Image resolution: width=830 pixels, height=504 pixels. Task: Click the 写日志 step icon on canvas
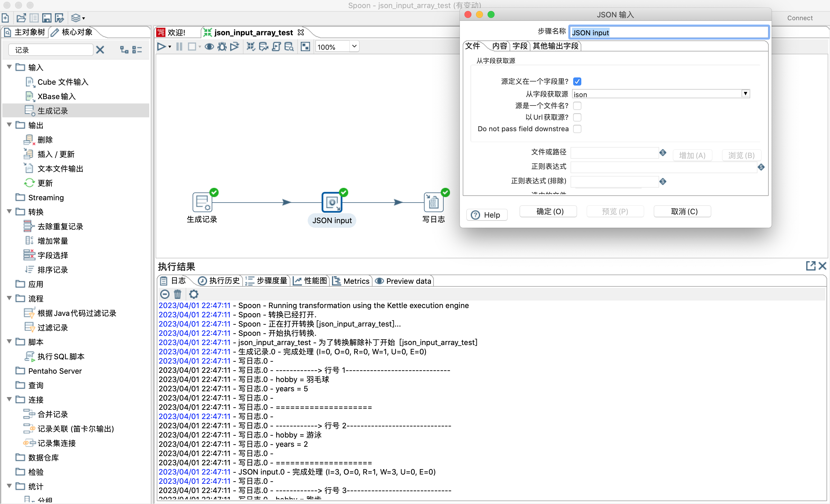tap(433, 202)
